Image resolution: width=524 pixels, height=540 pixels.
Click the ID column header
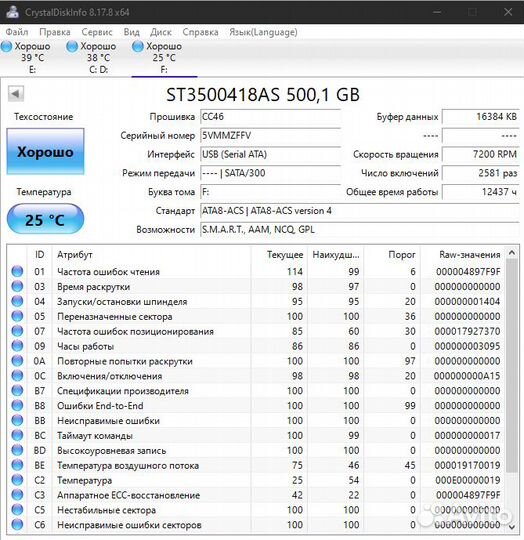tap(40, 255)
